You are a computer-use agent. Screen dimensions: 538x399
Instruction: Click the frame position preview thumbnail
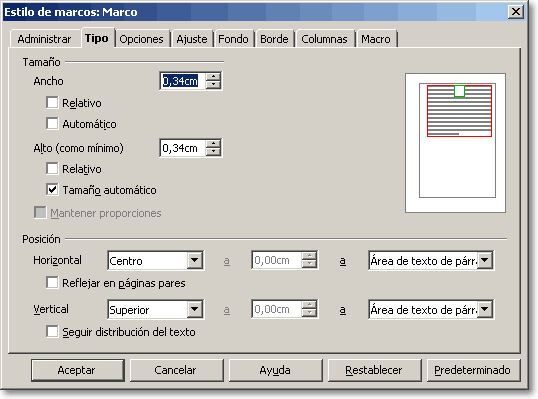point(455,143)
